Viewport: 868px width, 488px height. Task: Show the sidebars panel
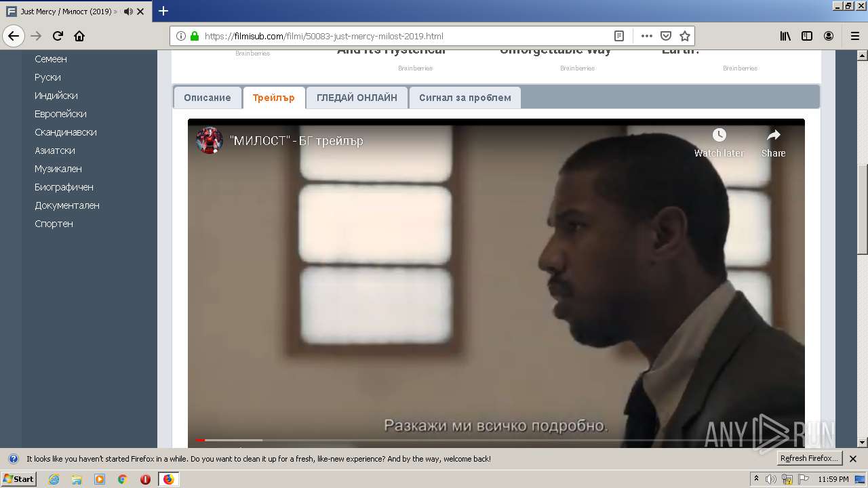coord(807,36)
